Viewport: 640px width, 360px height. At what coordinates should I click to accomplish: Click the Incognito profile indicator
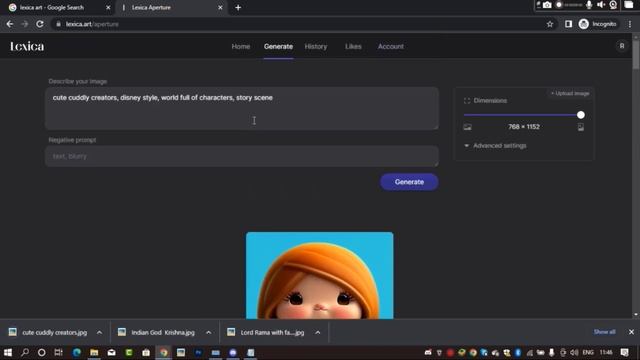(598, 24)
